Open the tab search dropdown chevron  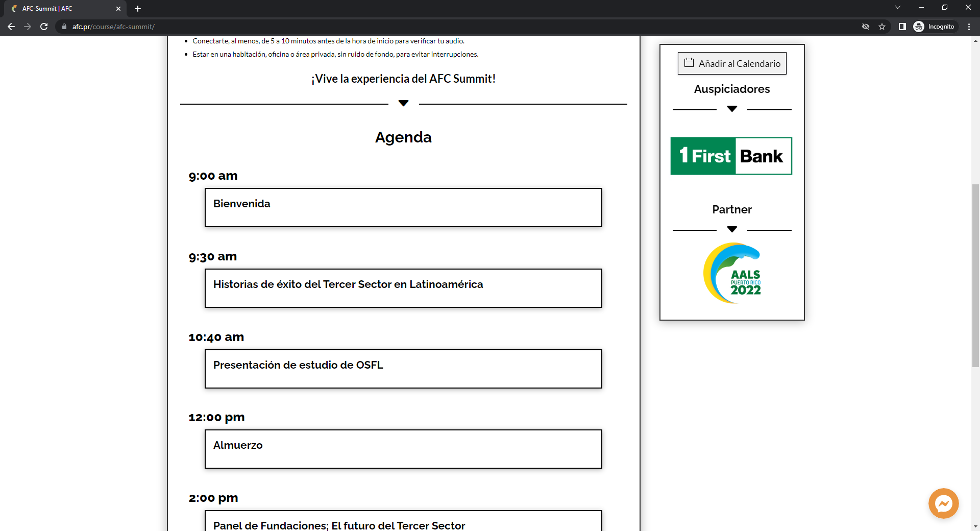pyautogui.click(x=898, y=8)
